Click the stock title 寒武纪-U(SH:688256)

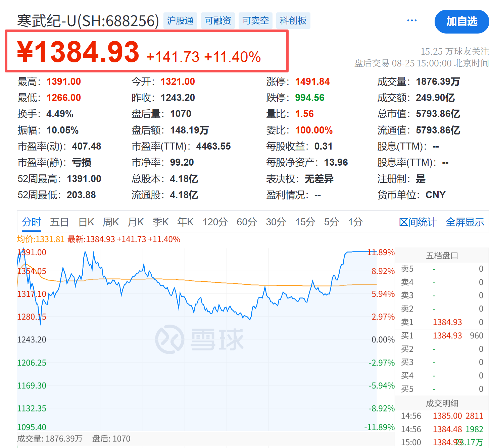(x=88, y=21)
